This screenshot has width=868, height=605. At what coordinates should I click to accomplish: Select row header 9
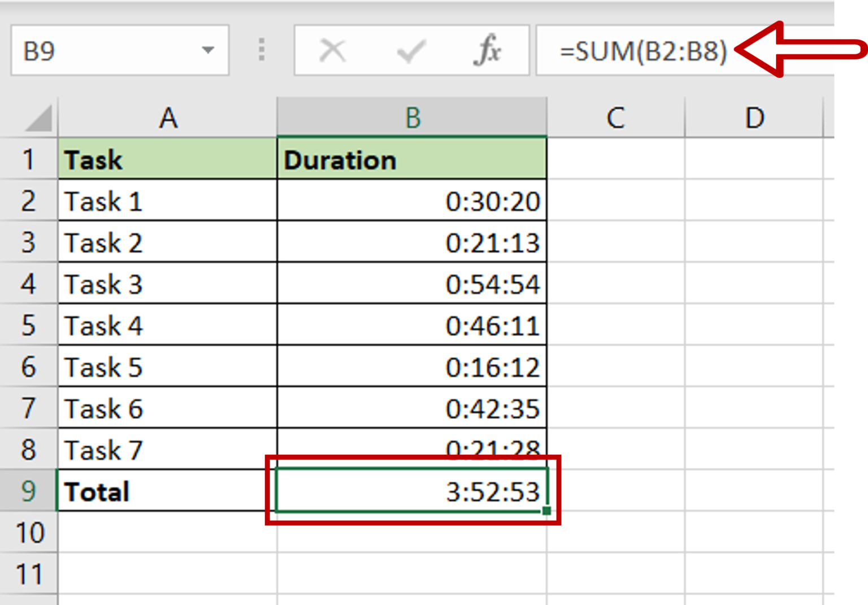[x=28, y=491]
